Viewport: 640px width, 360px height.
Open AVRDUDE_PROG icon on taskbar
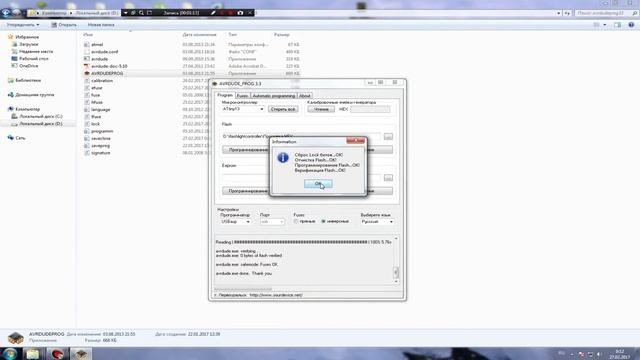(80, 354)
